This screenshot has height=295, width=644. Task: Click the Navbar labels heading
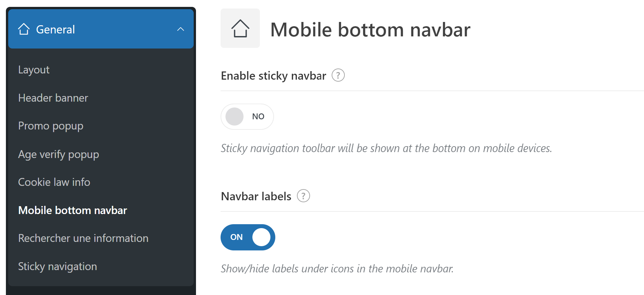pyautogui.click(x=256, y=196)
